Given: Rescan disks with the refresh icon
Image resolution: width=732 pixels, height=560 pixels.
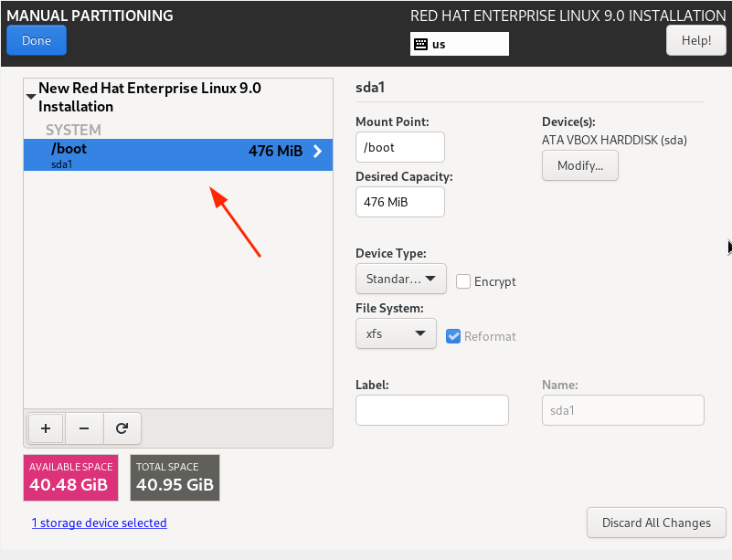Looking at the screenshot, I should [x=122, y=428].
